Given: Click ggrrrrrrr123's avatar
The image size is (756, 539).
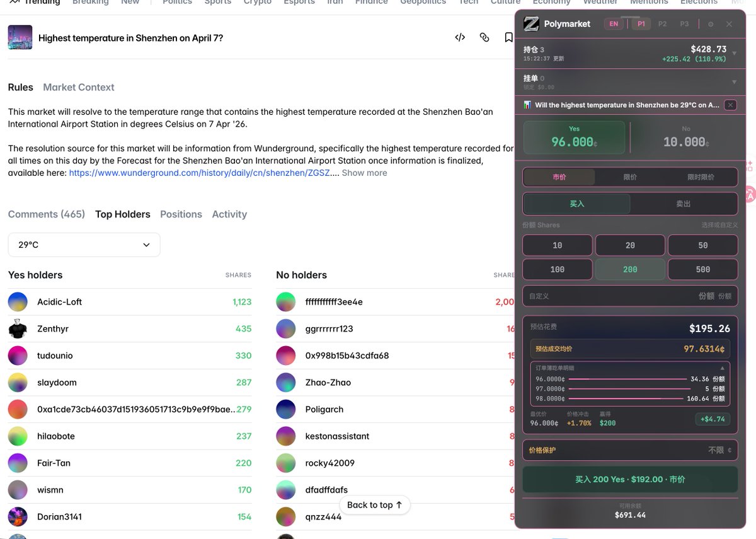Looking at the screenshot, I should coord(286,328).
